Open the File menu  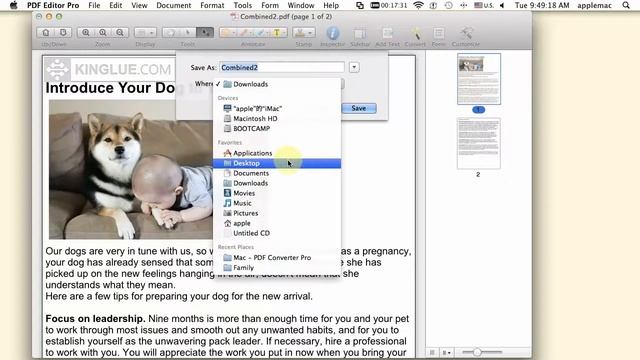coord(94,5)
